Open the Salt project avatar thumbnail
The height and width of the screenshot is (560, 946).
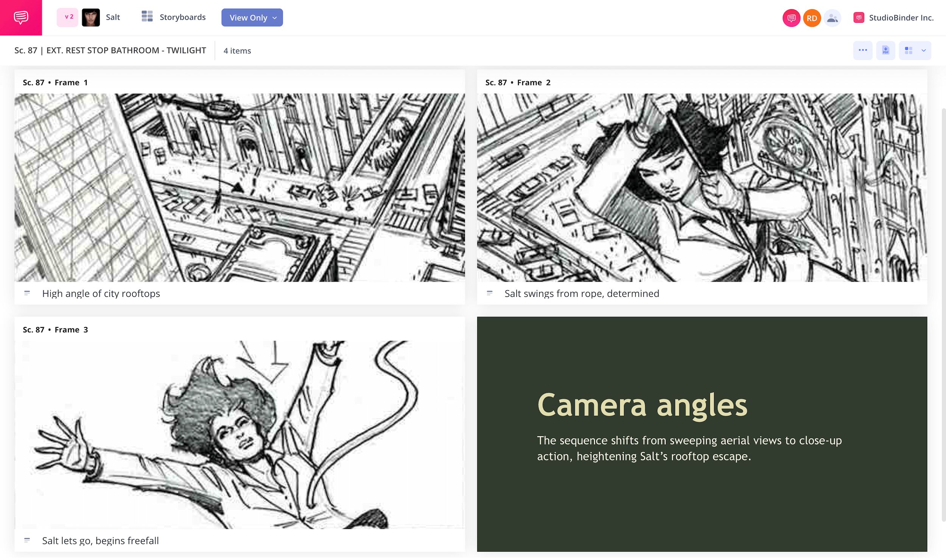(x=91, y=17)
